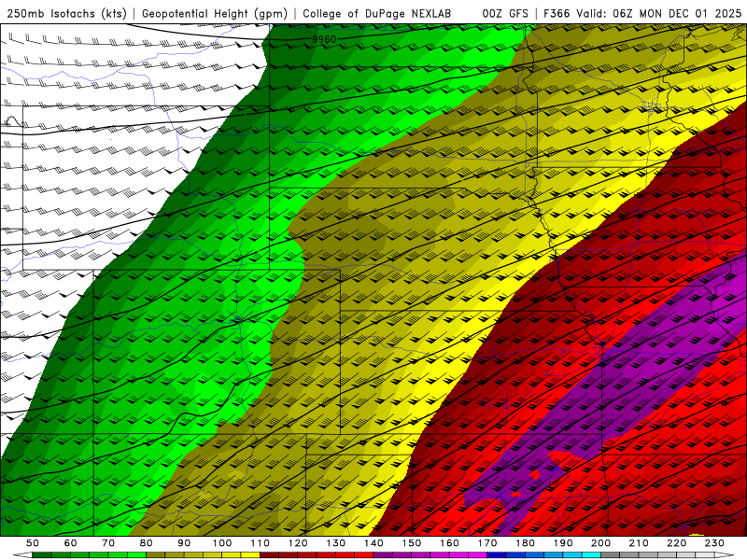This screenshot has height=560, width=747.
Task: Click the 120 value on the color scale
Action: [x=298, y=543]
